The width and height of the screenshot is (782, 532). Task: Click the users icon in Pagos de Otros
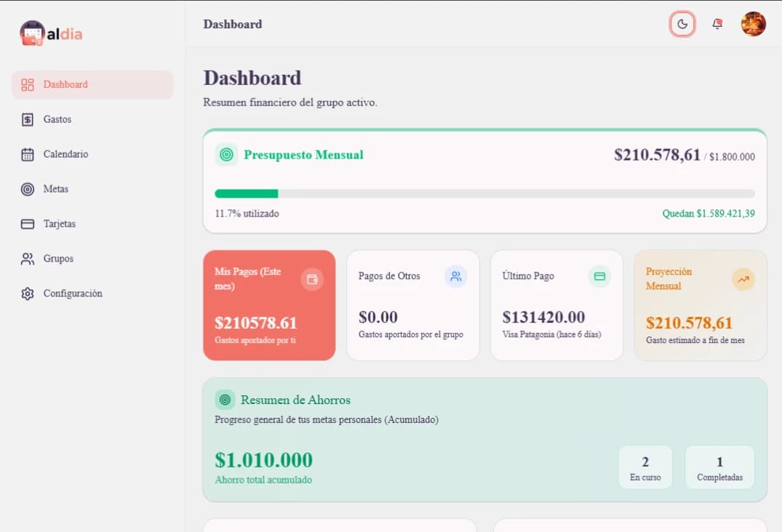click(x=456, y=276)
